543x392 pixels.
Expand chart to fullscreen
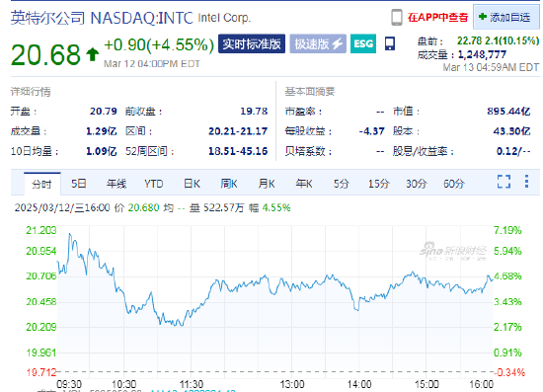click(x=504, y=182)
